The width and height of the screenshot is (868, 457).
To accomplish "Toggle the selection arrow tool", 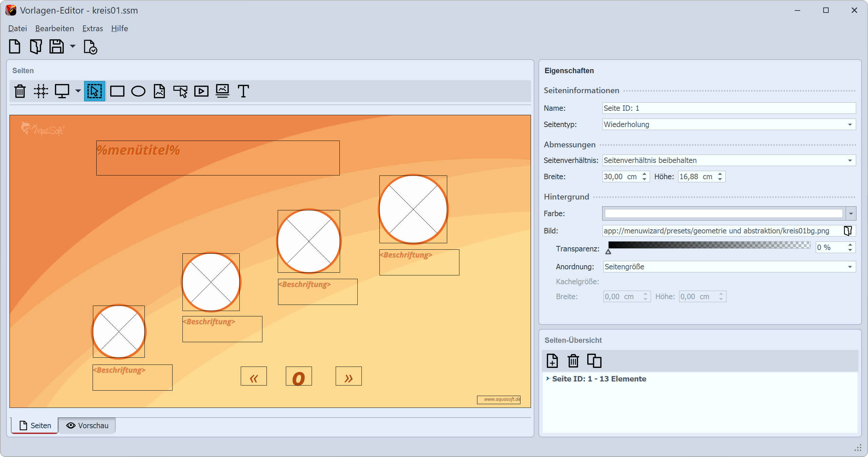I will click(95, 91).
